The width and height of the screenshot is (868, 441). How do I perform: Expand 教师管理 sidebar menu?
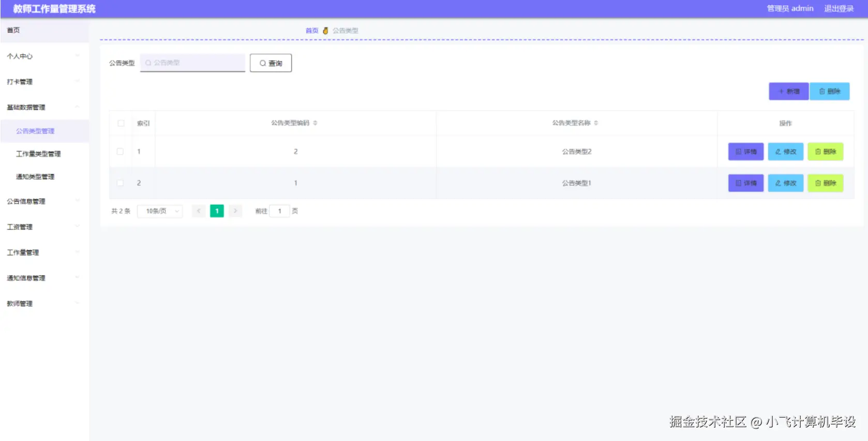(44, 303)
